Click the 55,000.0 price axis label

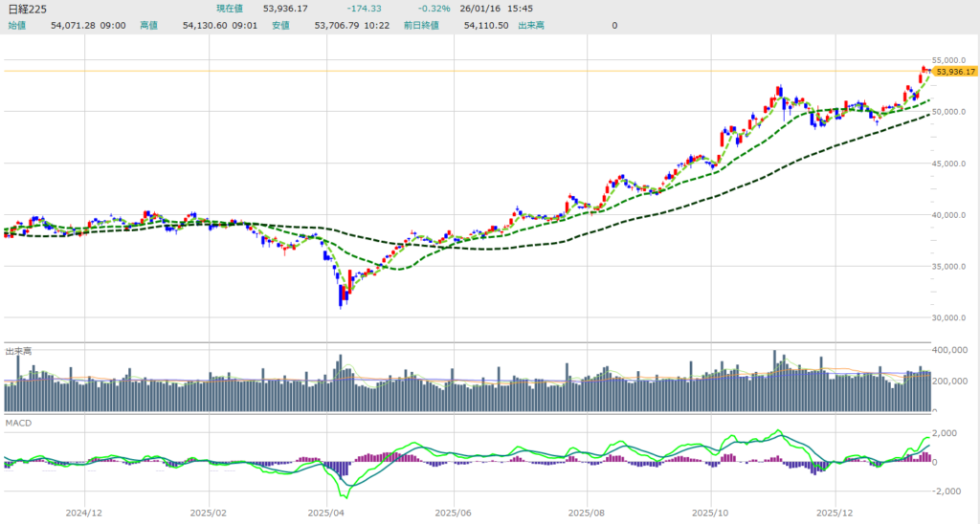point(951,59)
